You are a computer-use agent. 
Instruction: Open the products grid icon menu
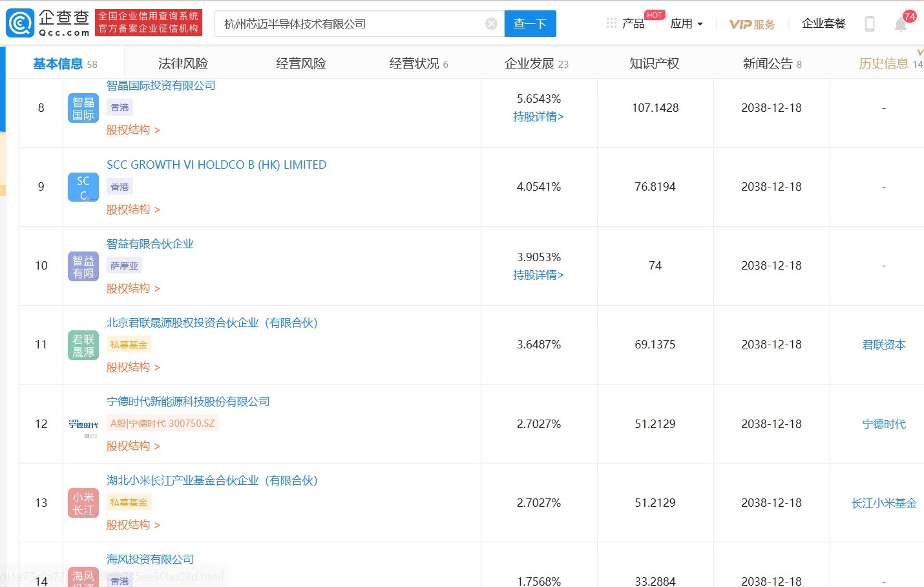point(611,23)
